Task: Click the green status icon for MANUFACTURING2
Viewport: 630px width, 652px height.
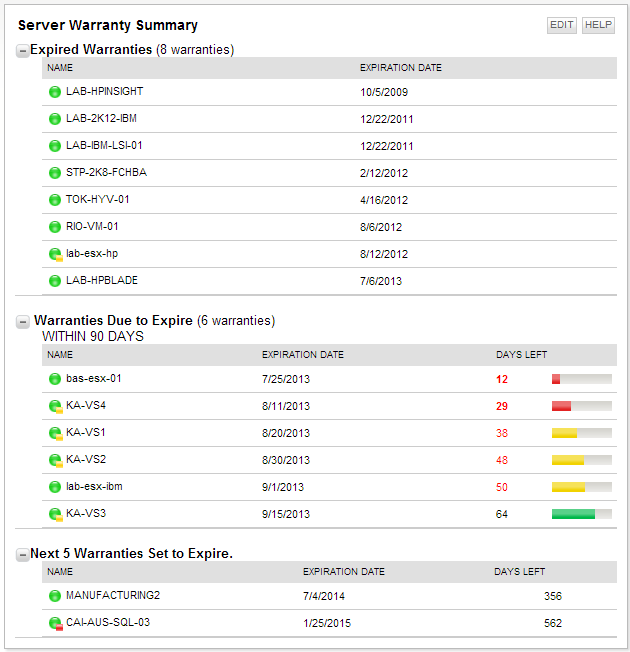Action: coord(55,596)
